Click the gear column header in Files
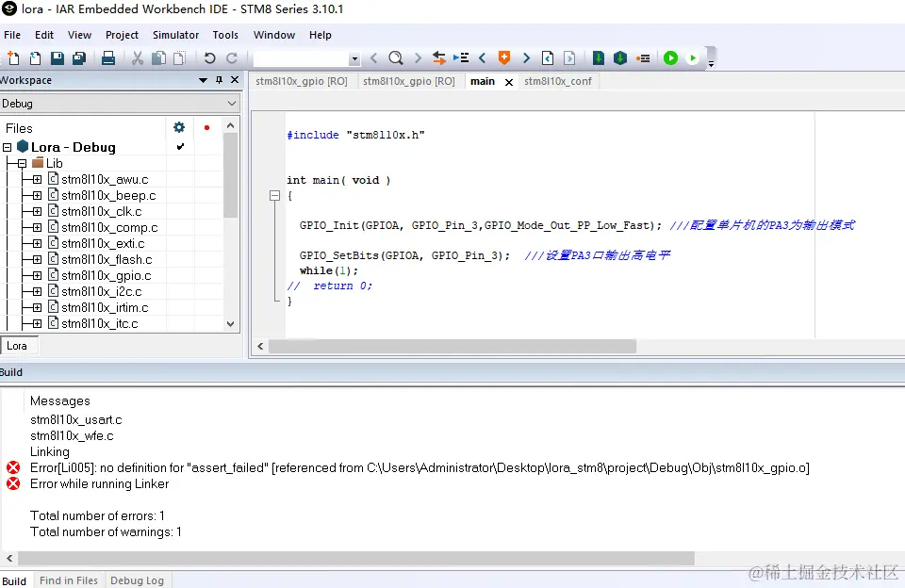 coord(179,127)
